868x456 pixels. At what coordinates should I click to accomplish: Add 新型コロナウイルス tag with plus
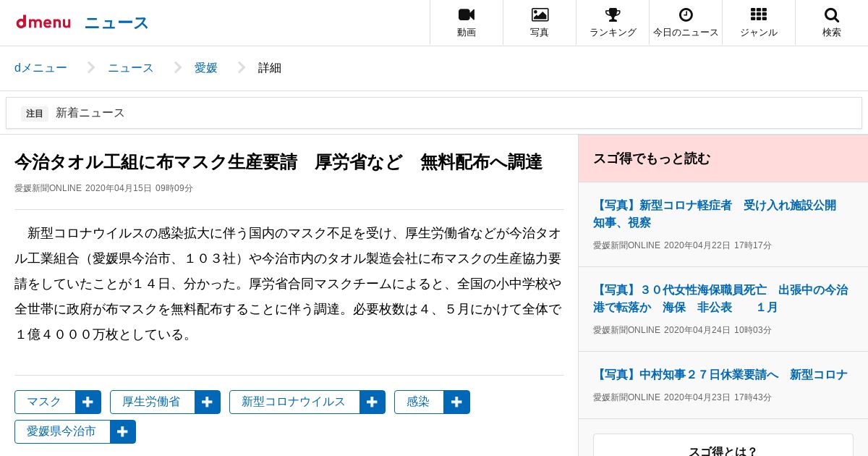[373, 402]
